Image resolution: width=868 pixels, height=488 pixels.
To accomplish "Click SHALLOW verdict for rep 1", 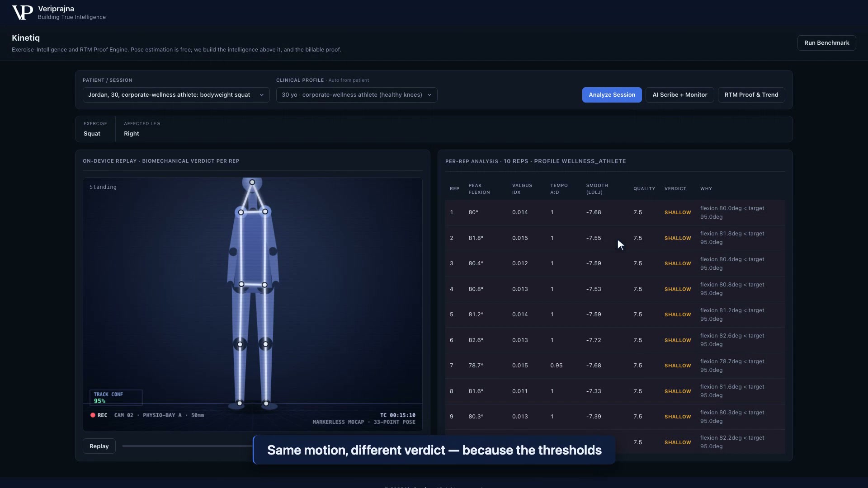I will tap(678, 212).
